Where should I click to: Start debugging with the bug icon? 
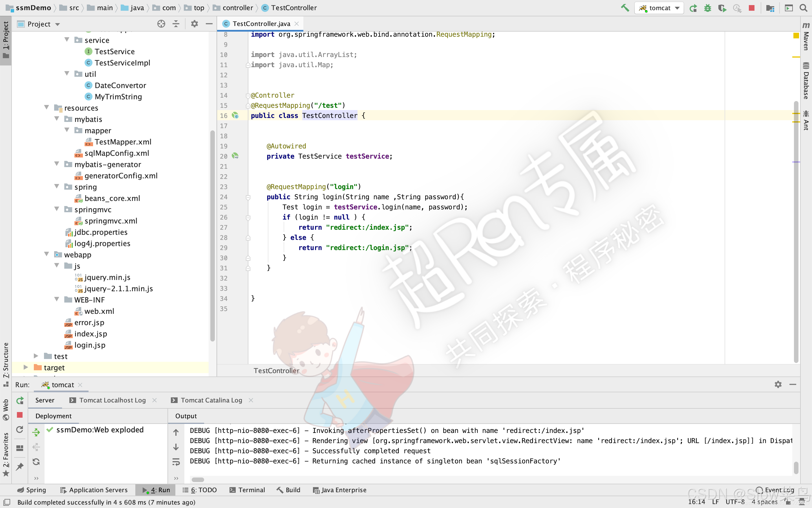pyautogui.click(x=708, y=8)
